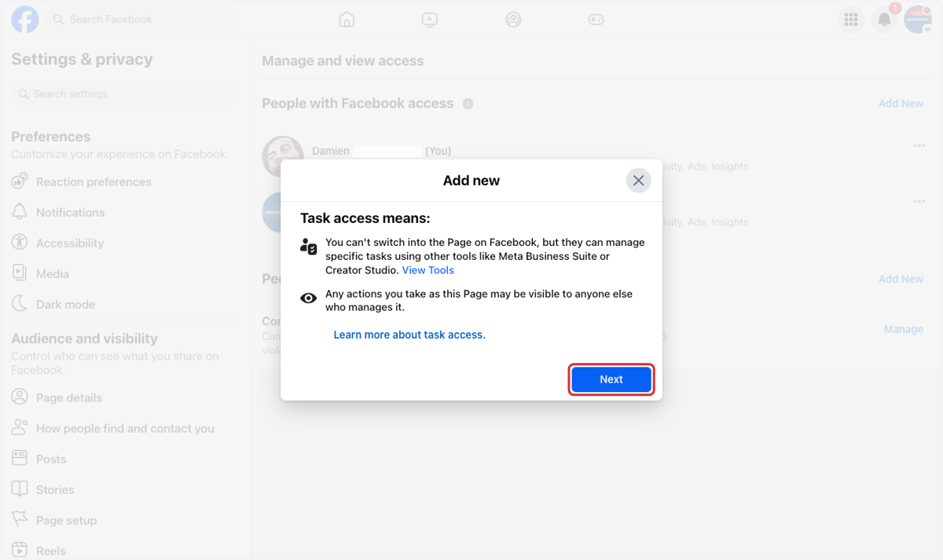The image size is (943, 560).
Task: Click the Posts sidebar icon
Action: click(x=20, y=459)
